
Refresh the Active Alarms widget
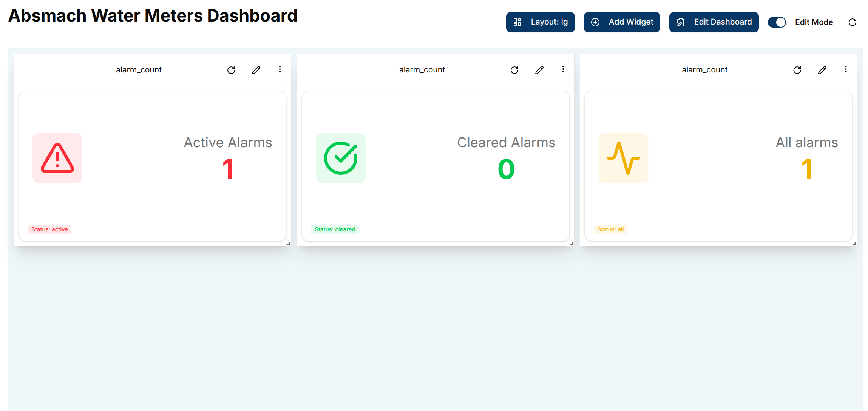point(231,70)
